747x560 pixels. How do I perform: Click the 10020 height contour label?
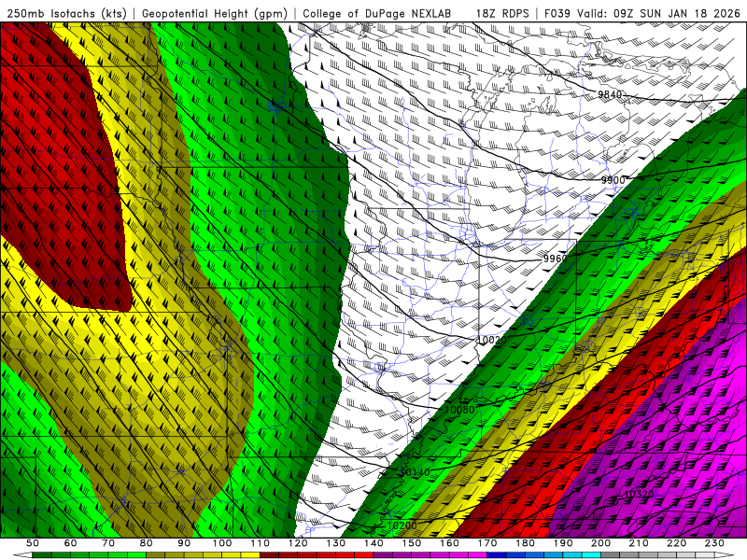(492, 340)
